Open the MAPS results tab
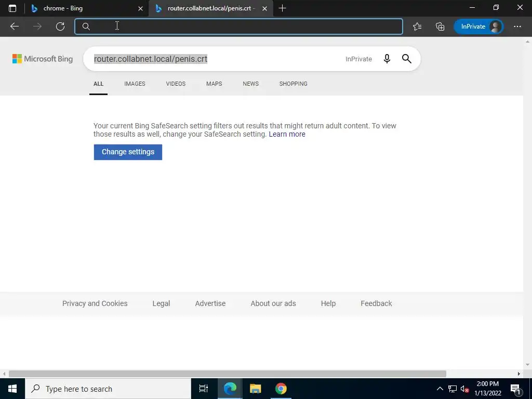 [214, 84]
